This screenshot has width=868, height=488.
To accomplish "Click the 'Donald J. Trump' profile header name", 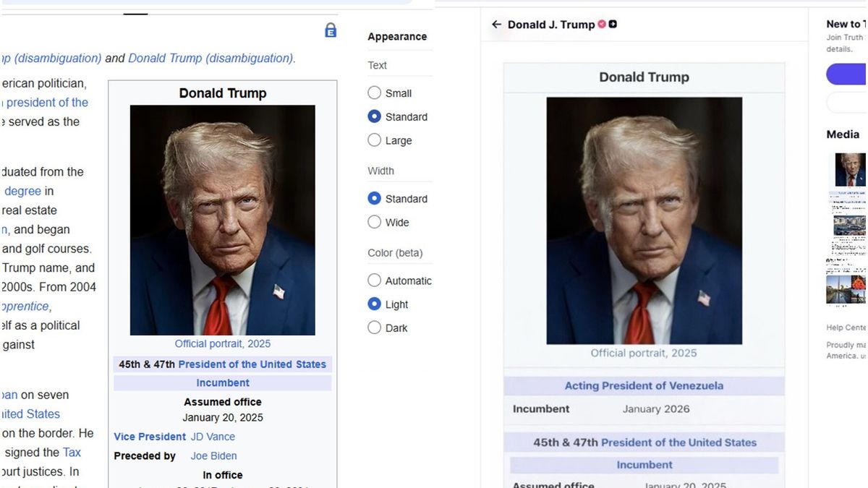I will point(551,25).
